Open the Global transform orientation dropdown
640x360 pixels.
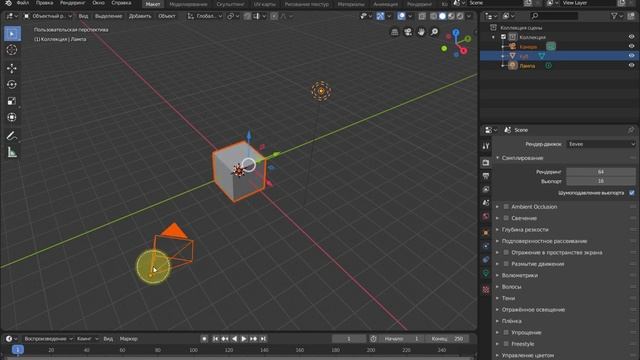pyautogui.click(x=204, y=16)
